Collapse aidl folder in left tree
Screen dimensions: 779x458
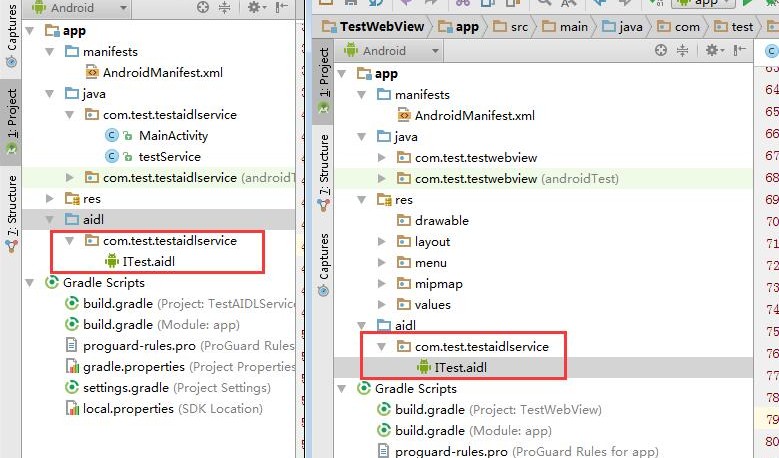[50, 220]
